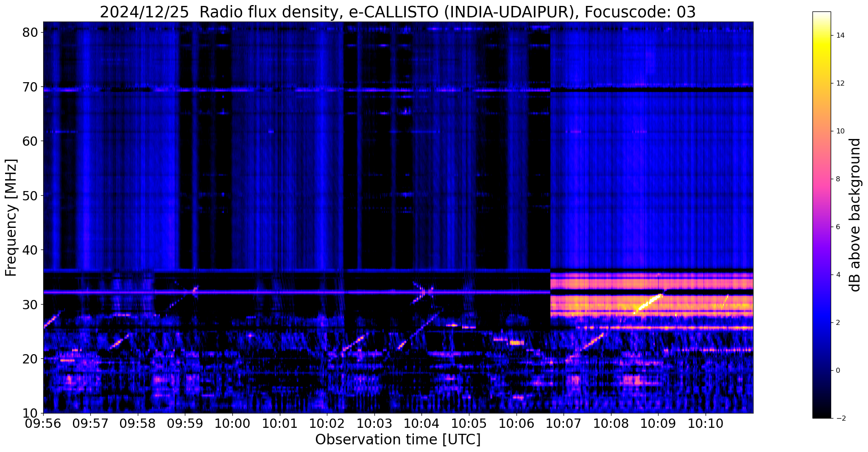Click the X-shaped burst near 10:04 at 32 MHz
The width and height of the screenshot is (868, 452).
click(x=423, y=293)
